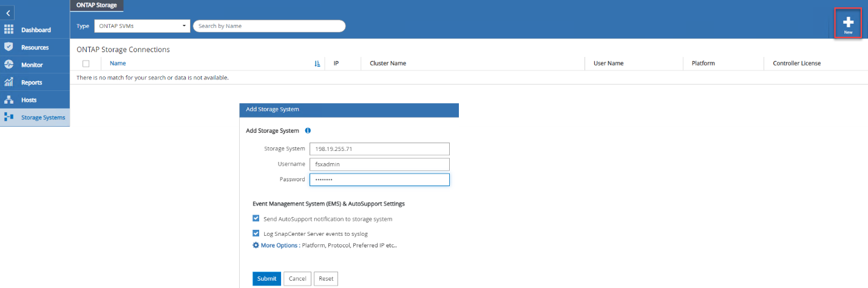Reset the Add Storage System form
The image size is (868, 288).
[x=326, y=279]
